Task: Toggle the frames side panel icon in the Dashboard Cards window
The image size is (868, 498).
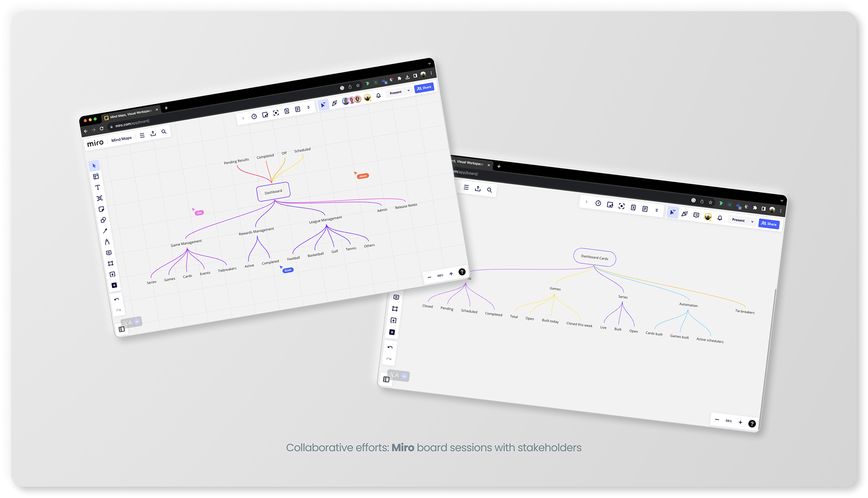Action: click(x=386, y=379)
